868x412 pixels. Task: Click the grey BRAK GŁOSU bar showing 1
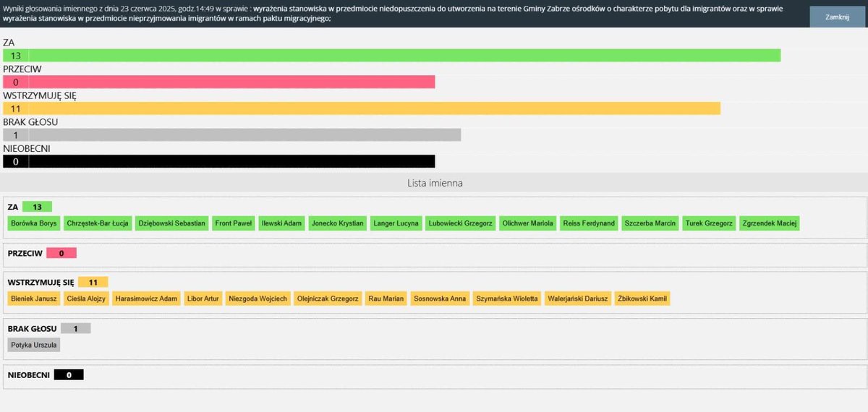pos(231,135)
